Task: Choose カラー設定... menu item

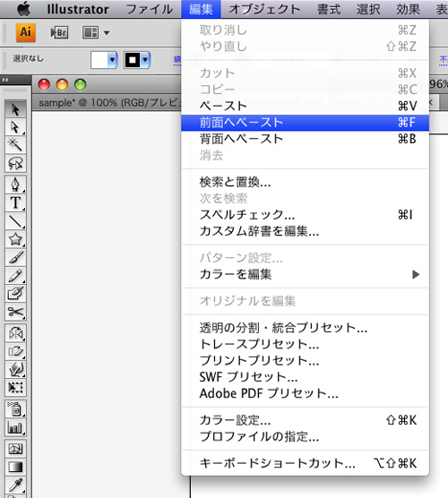Action: 305,420
